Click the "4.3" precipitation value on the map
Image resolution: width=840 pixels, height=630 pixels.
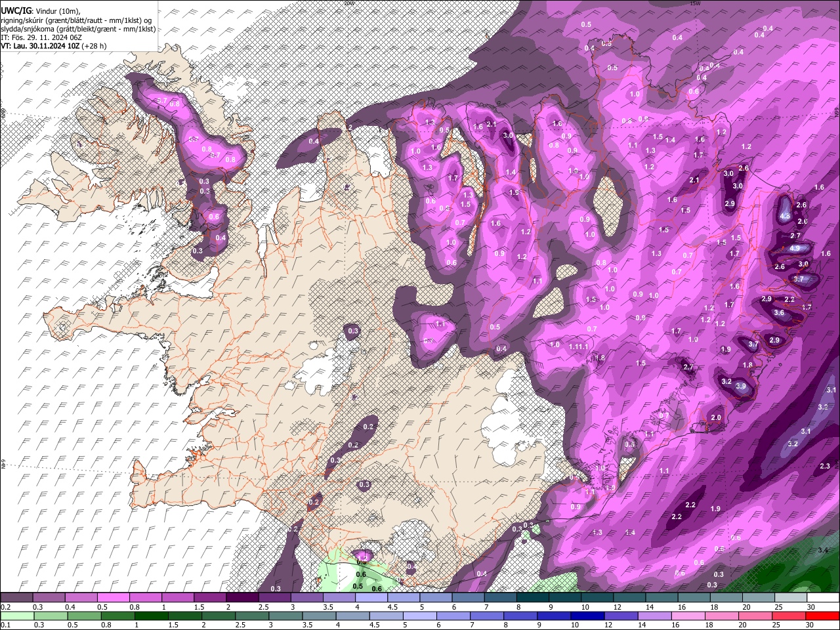pyautogui.click(x=786, y=216)
